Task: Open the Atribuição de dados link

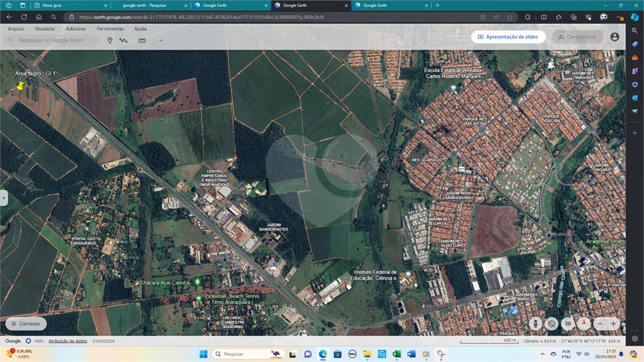Action: pyautogui.click(x=68, y=341)
